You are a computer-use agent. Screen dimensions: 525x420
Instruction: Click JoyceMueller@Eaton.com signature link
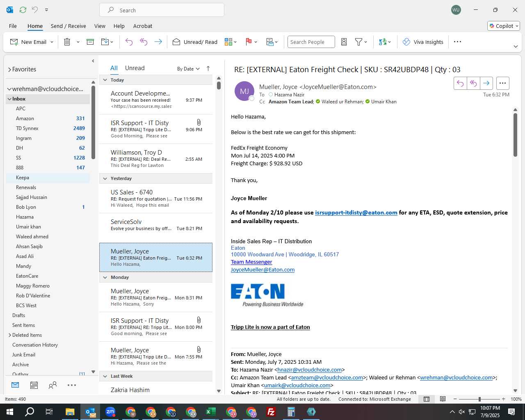click(262, 269)
